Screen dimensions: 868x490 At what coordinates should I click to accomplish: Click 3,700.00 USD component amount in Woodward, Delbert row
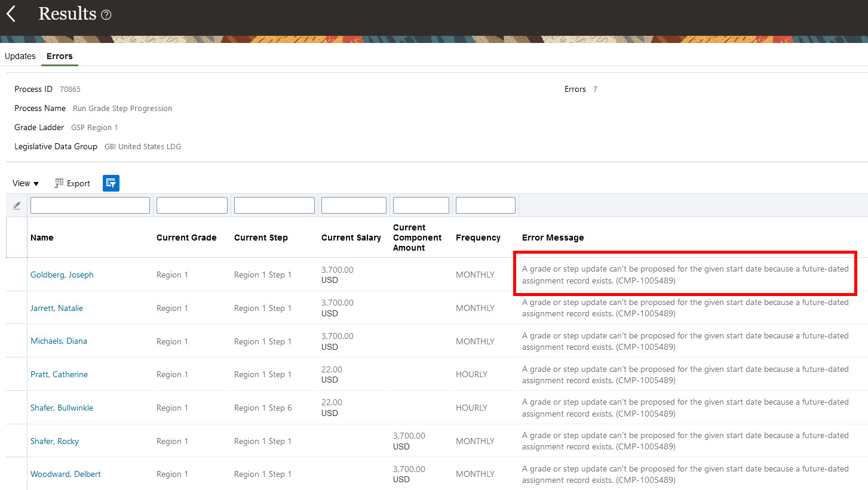tap(409, 474)
